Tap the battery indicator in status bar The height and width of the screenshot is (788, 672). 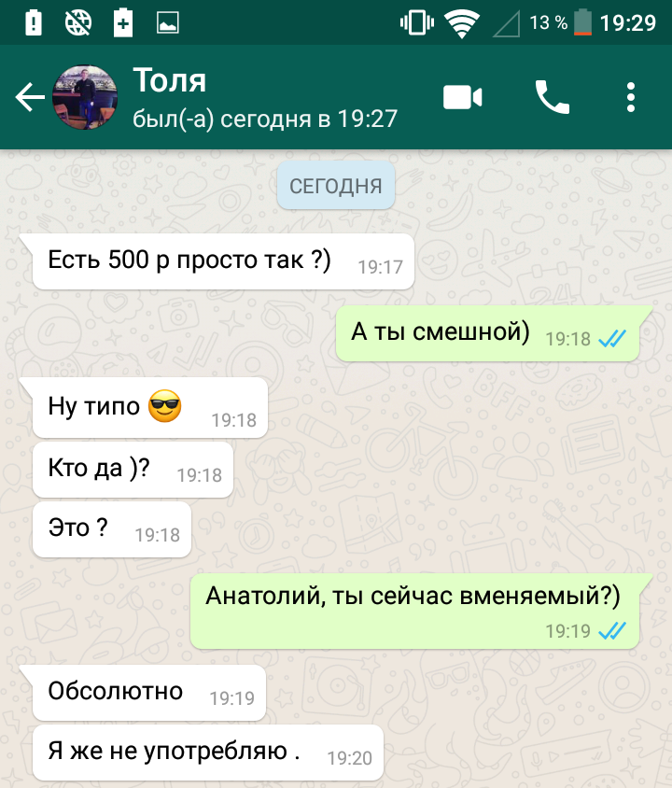[x=583, y=22]
